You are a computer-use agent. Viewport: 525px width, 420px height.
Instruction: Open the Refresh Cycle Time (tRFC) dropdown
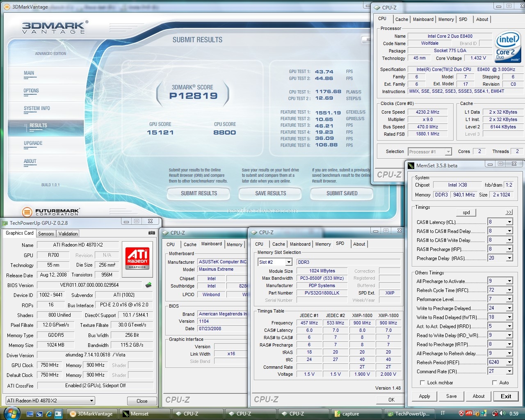tap(509, 290)
